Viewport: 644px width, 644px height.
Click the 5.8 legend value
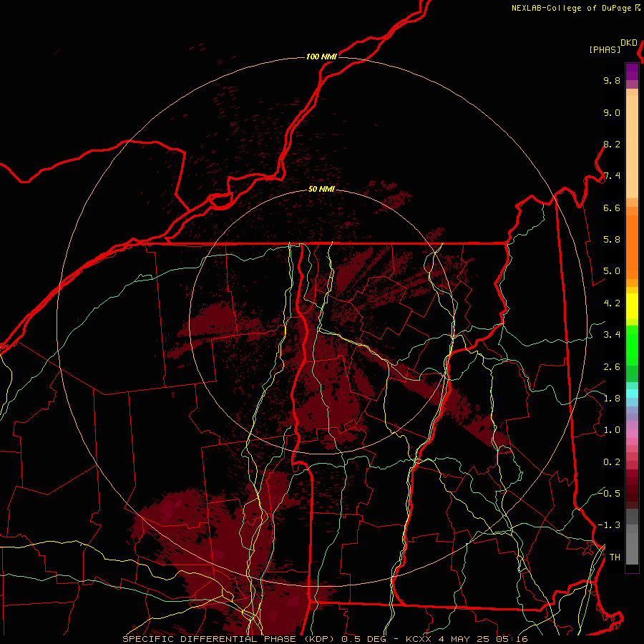612,240
